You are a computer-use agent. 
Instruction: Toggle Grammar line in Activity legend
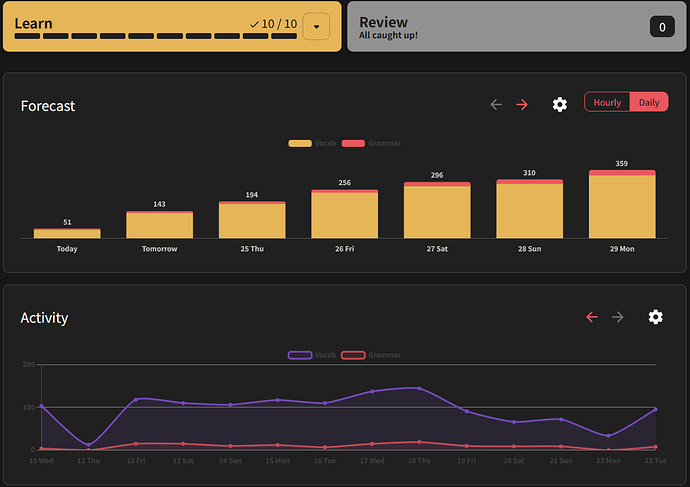(x=371, y=355)
